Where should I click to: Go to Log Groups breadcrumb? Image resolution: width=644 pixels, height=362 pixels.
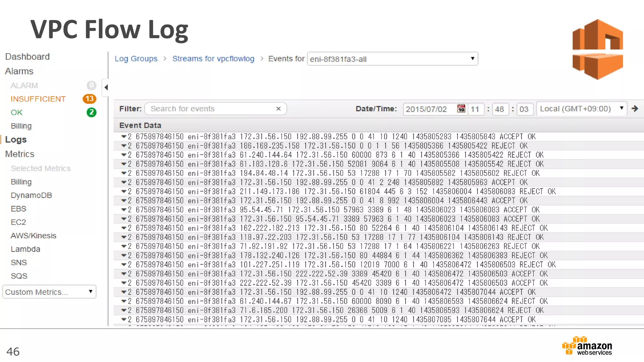click(x=136, y=59)
